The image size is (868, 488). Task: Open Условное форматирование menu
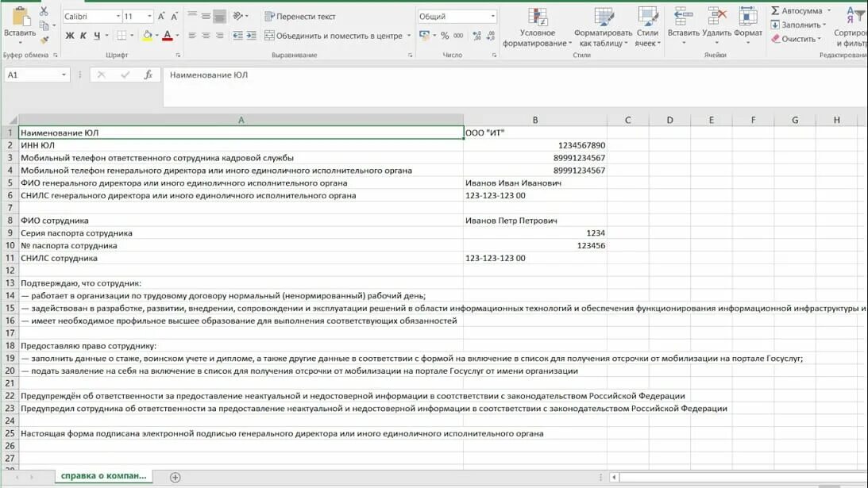tap(537, 27)
